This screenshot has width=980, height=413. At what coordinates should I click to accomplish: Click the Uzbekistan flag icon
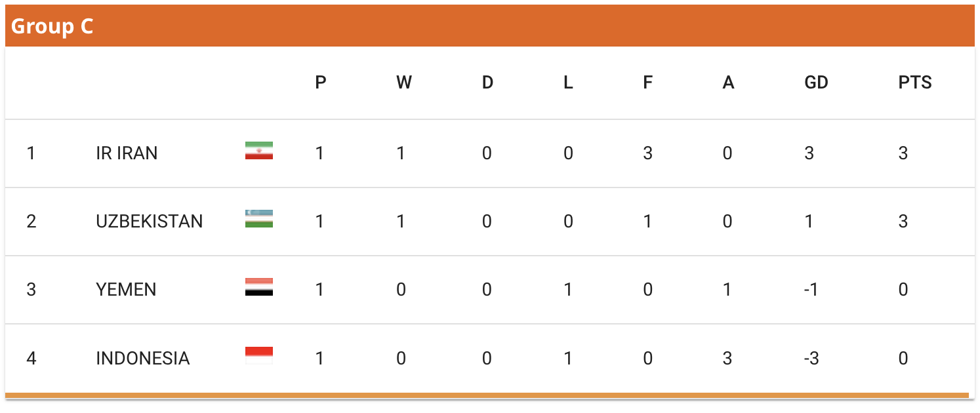click(259, 219)
